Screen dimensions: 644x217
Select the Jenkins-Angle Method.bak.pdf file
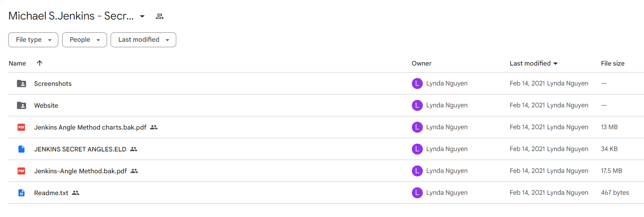80,171
